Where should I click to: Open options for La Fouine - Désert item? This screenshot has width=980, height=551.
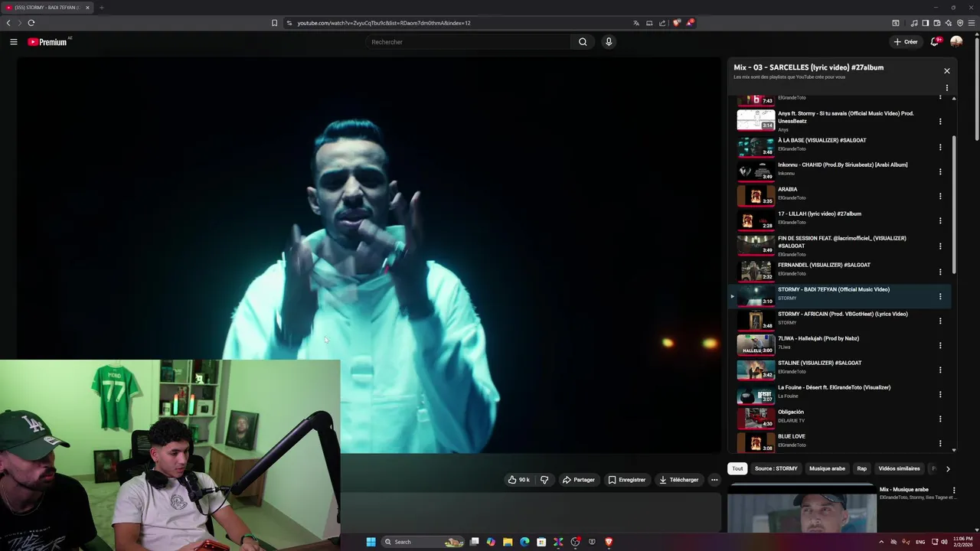coord(940,394)
